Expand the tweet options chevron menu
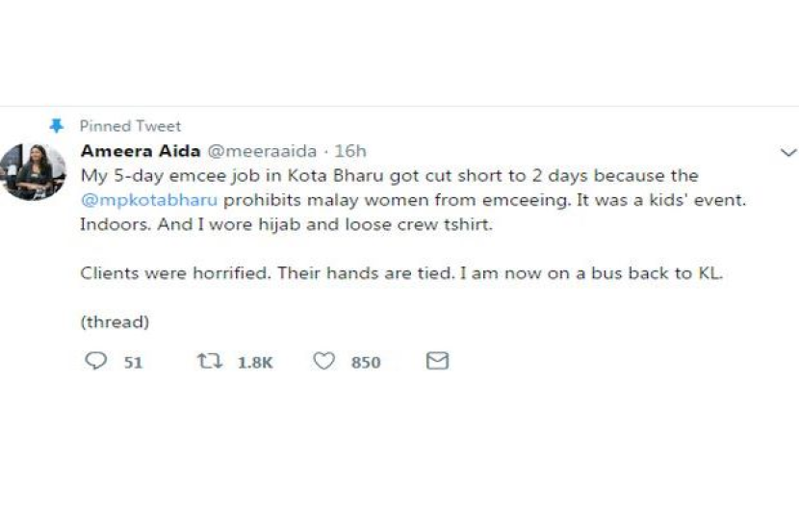The width and height of the screenshot is (799, 532). (787, 153)
